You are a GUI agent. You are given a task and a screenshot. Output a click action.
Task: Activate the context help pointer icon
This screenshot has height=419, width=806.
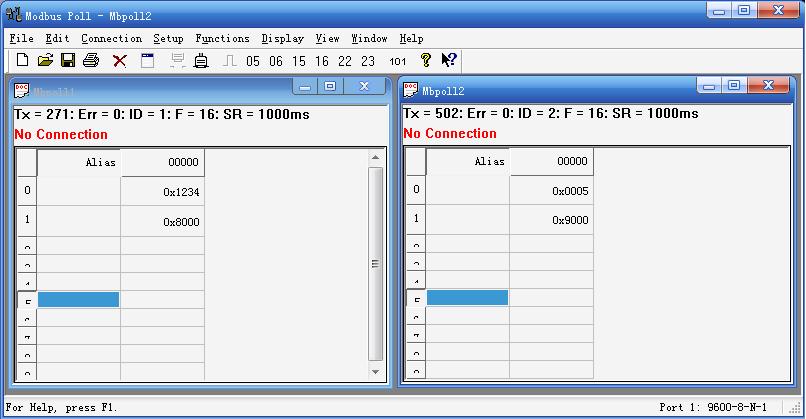[449, 61]
